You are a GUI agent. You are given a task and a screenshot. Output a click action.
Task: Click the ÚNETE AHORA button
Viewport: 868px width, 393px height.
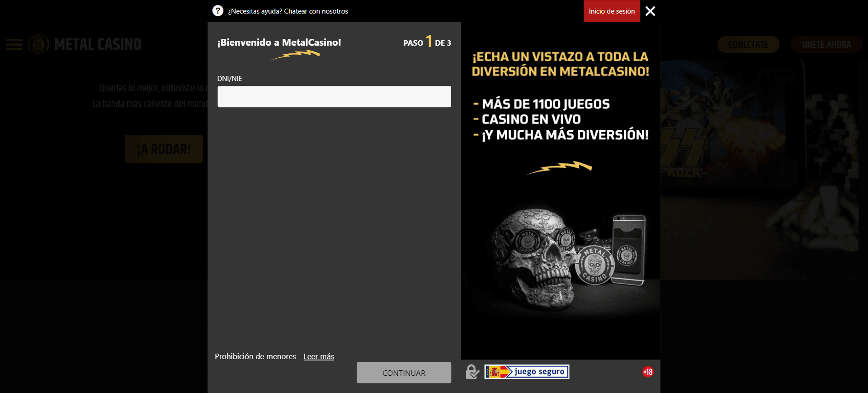point(826,44)
